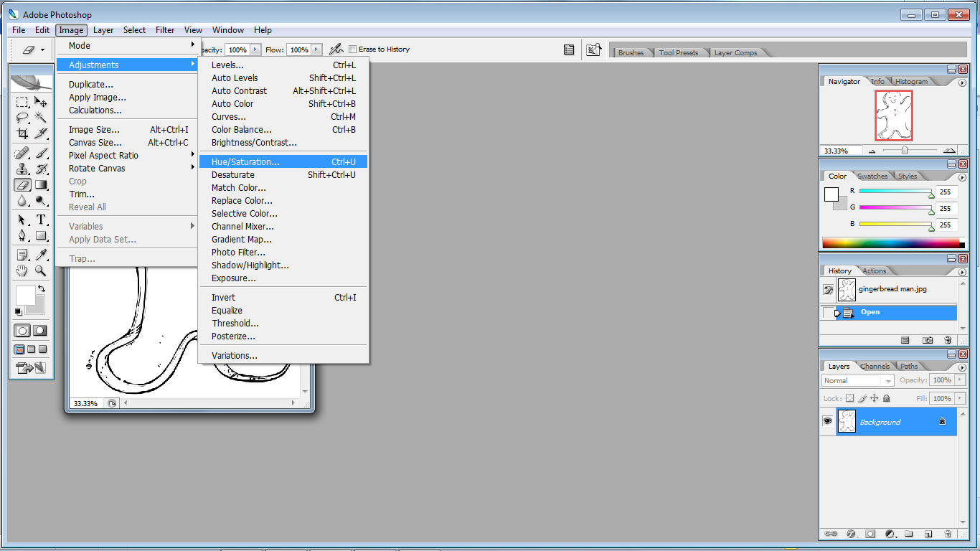Delete layer with Layers panel trash icon
Image resolution: width=980 pixels, height=551 pixels.
948,534
